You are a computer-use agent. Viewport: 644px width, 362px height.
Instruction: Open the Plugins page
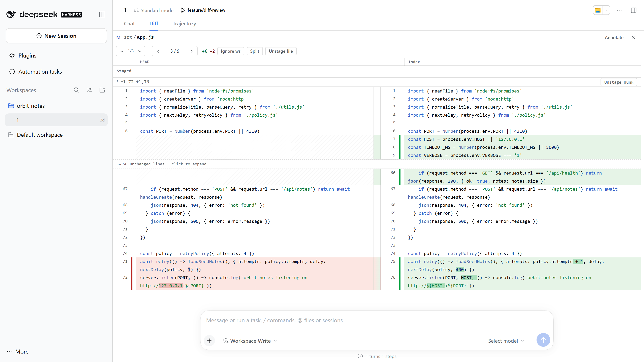click(x=23, y=56)
